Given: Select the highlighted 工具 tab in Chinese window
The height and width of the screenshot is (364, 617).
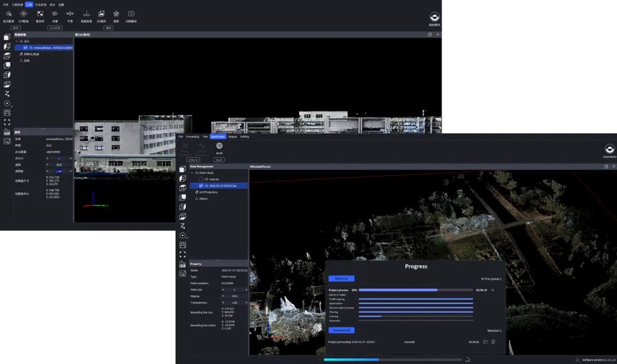Looking at the screenshot, I should coord(29,5).
